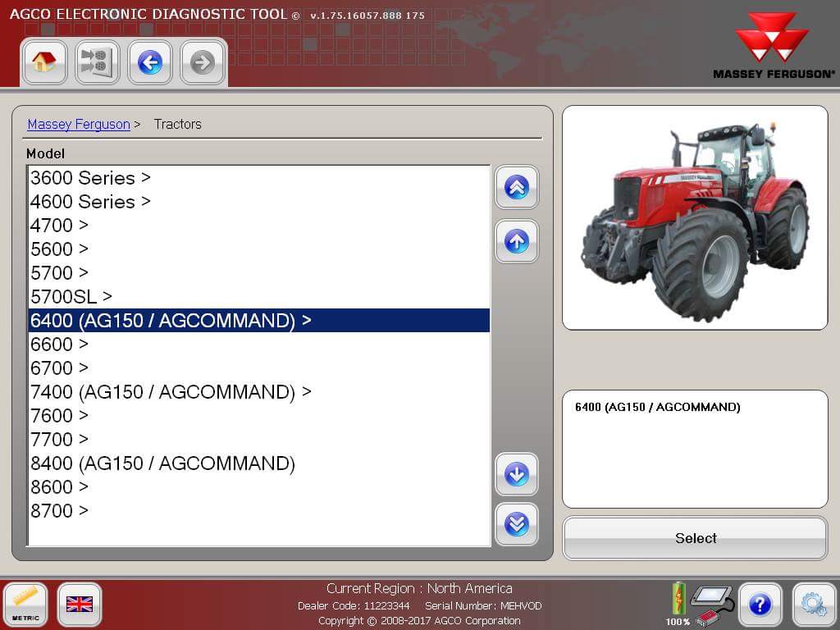Select the 4600 Series model row
The image size is (840, 630).
[258, 202]
